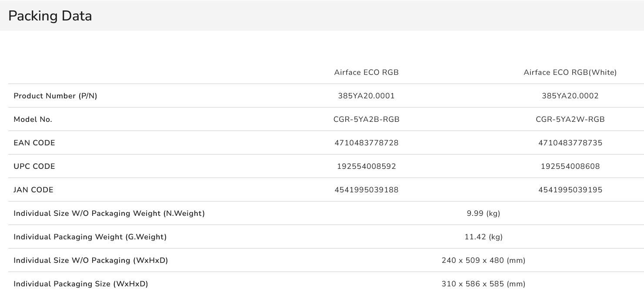Select model number CGR-5YA2B-RGB
This screenshot has height=292, width=644.
366,120
